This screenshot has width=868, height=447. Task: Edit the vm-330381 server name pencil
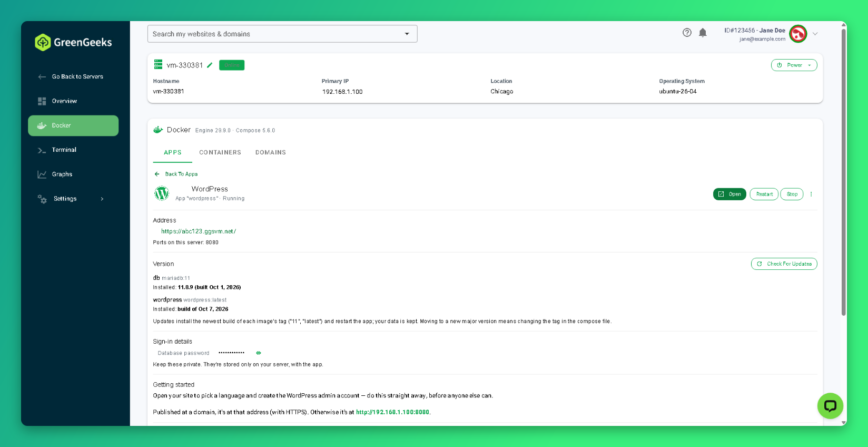pos(210,65)
